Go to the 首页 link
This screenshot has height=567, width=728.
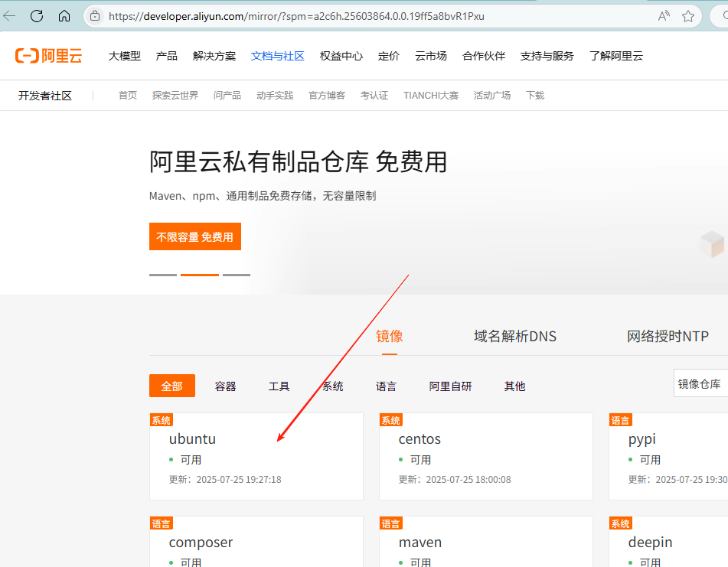pos(128,96)
